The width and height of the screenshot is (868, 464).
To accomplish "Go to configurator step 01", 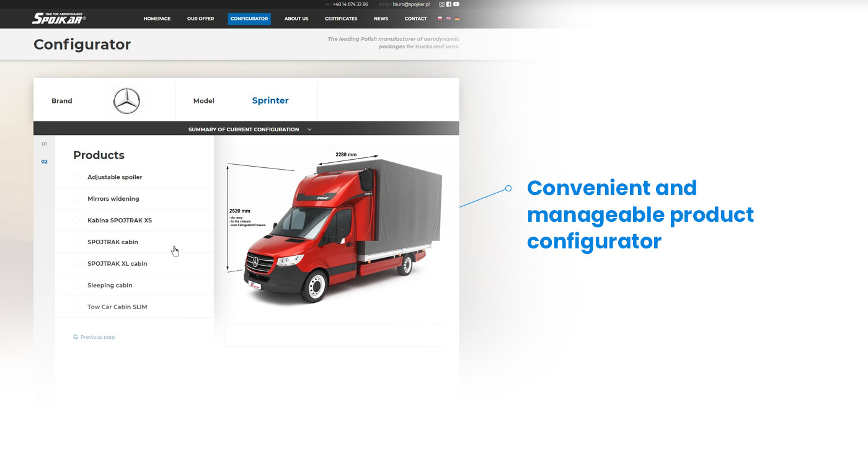I will point(44,144).
